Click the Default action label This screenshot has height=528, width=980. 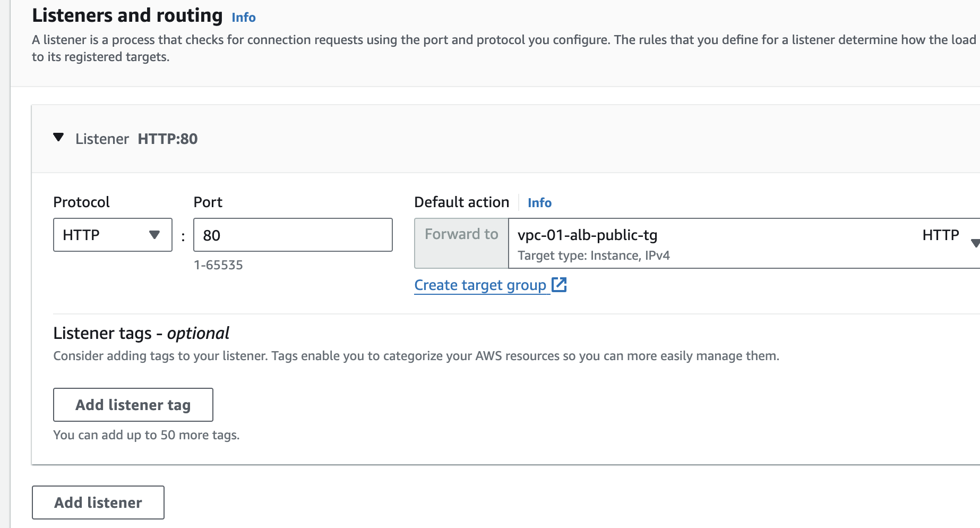tap(461, 202)
